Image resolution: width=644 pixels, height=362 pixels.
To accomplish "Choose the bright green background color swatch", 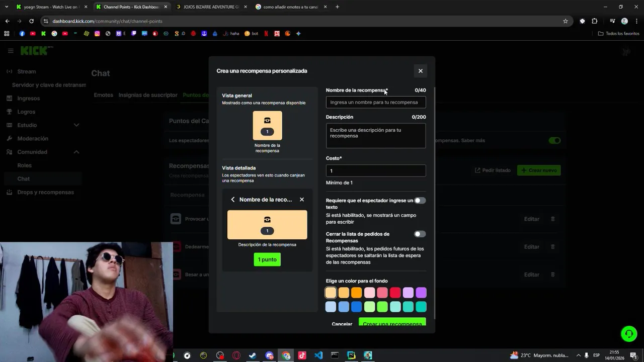I will point(382,307).
